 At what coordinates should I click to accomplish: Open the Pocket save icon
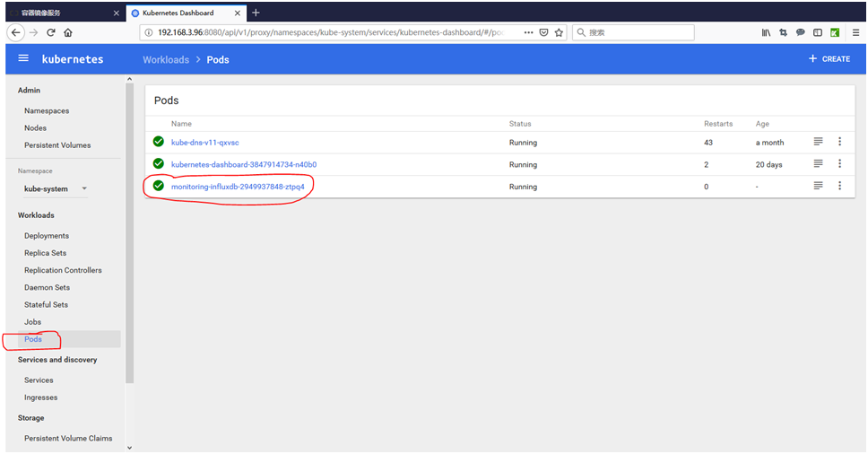point(543,32)
